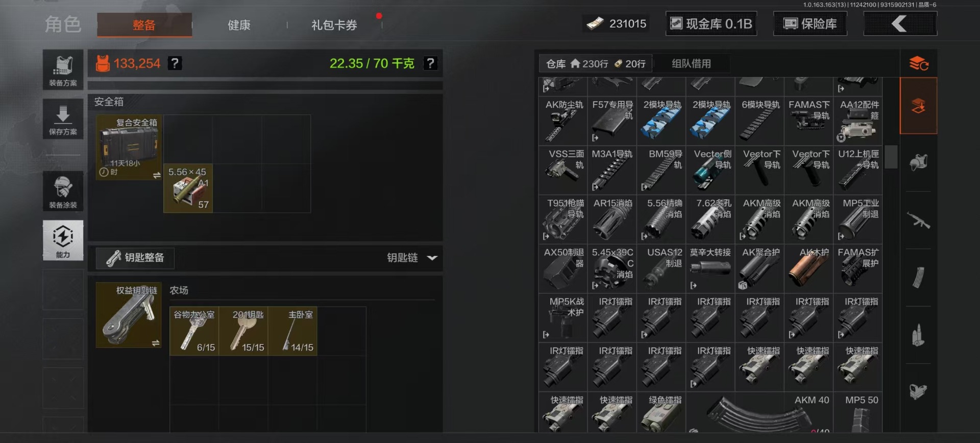Switch to the 健康 tab
The height and width of the screenshot is (443, 980).
click(239, 25)
